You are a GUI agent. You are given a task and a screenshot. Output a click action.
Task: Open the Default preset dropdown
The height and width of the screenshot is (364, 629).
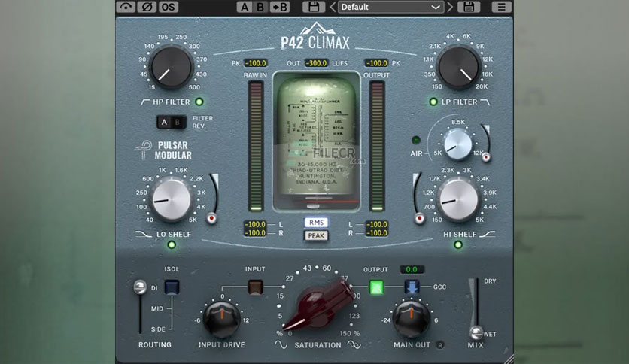coord(390,7)
